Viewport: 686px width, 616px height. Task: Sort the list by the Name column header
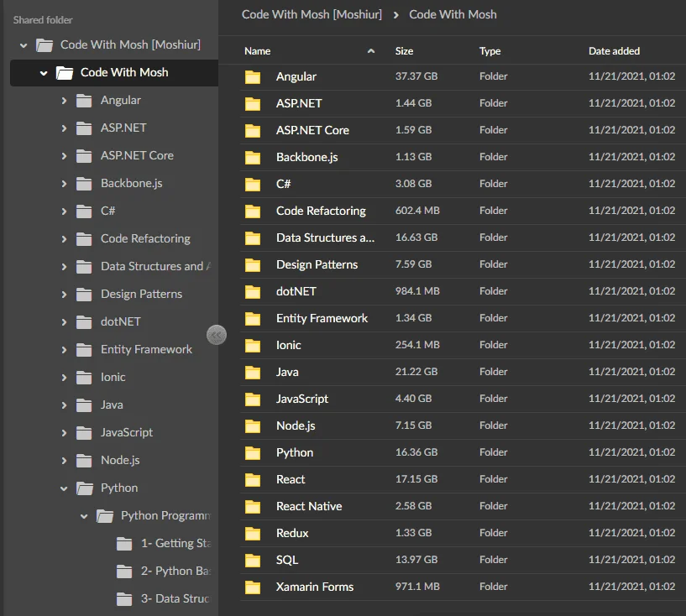[257, 51]
